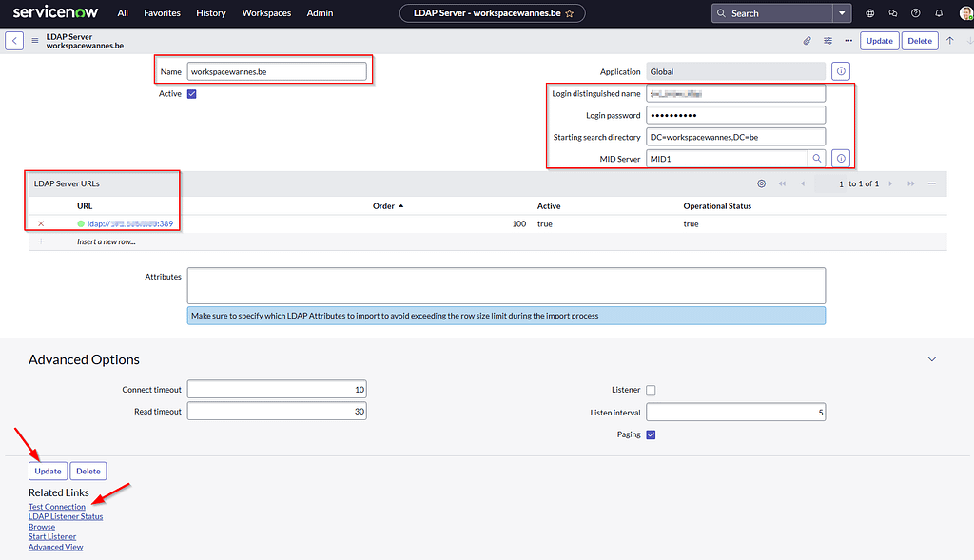Click the MID Server field
Image resolution: width=974 pixels, height=560 pixels.
pos(727,159)
